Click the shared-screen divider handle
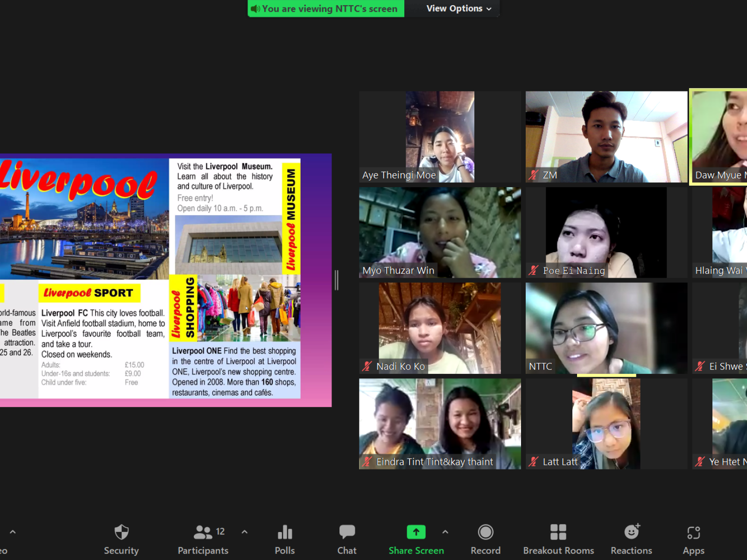Screen dimensions: 747x560 click(337, 280)
